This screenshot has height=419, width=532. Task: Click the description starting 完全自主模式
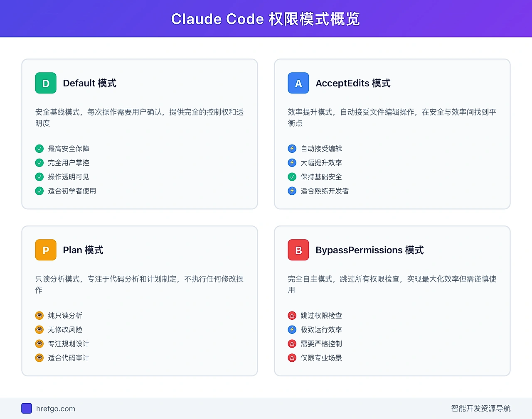[392, 284]
